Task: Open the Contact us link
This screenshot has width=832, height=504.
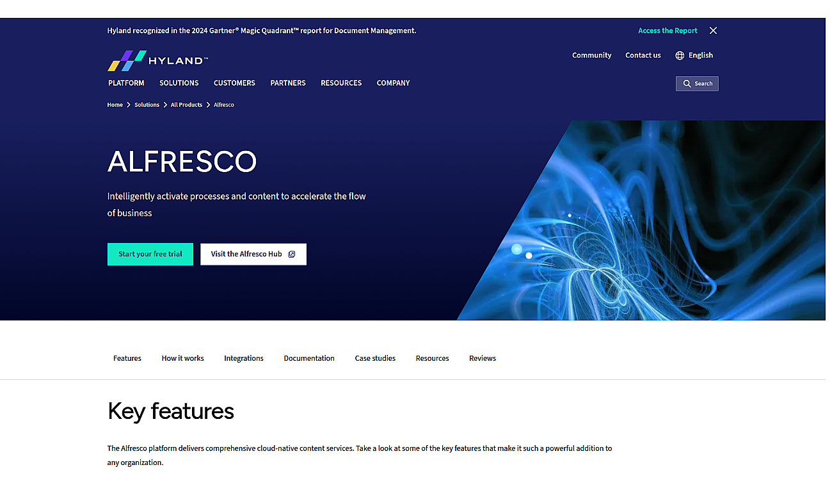Action: pyautogui.click(x=643, y=56)
